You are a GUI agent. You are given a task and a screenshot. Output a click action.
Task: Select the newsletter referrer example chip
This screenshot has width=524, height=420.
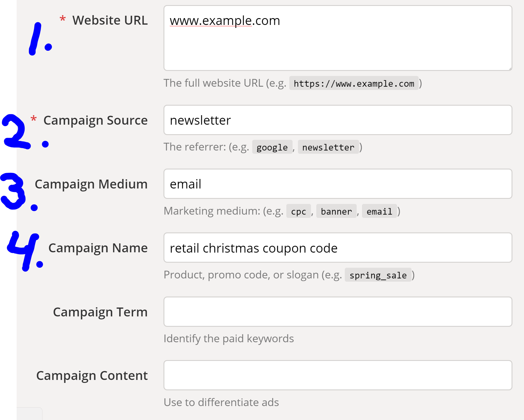tap(328, 147)
